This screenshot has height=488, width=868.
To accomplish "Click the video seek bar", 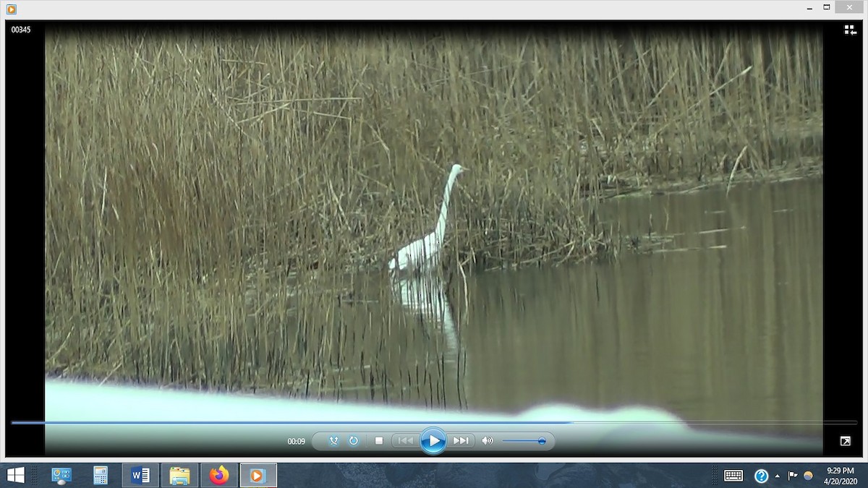I will [x=434, y=422].
